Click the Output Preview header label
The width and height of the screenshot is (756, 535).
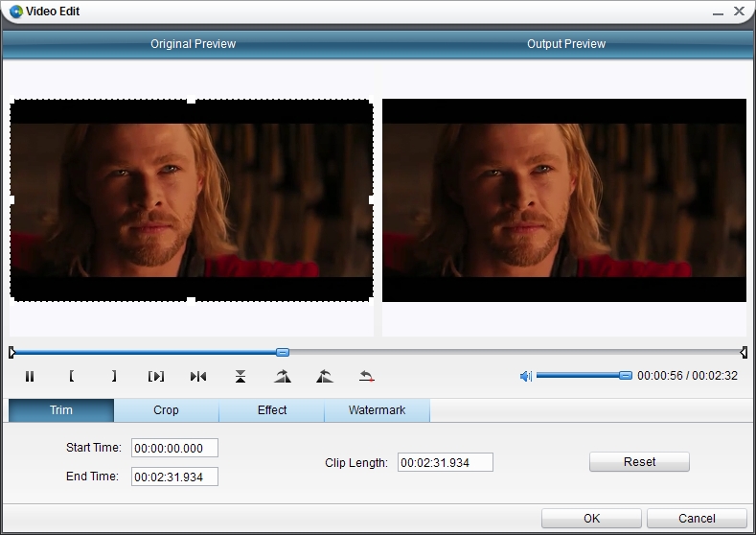(x=566, y=44)
